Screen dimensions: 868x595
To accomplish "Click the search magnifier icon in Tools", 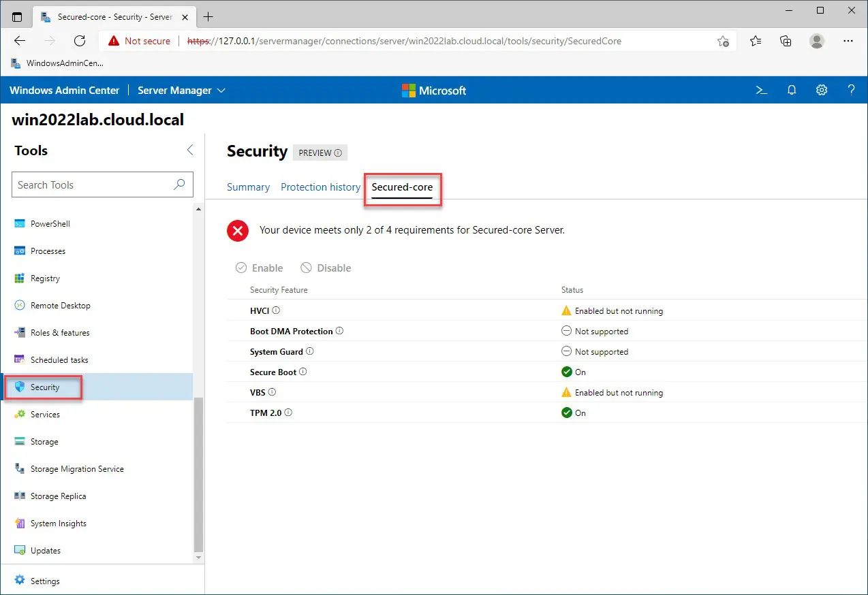I will 180,184.
